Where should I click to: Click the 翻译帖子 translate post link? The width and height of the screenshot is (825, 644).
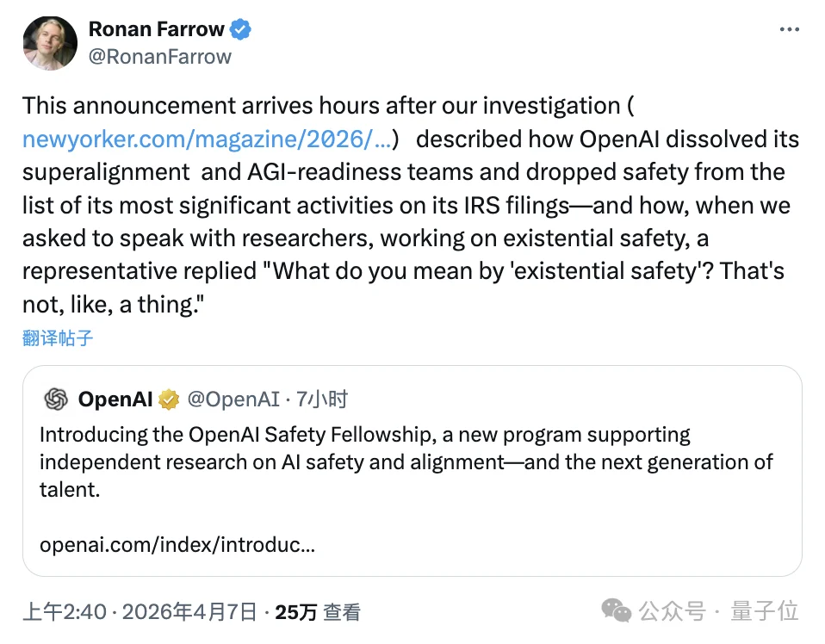(x=58, y=338)
